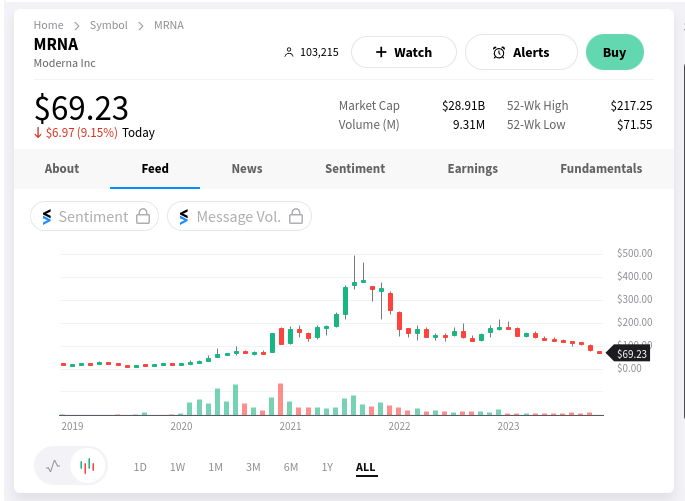Image resolution: width=685 pixels, height=501 pixels.
Task: Click the Symbol breadcrumb link
Action: pos(108,25)
